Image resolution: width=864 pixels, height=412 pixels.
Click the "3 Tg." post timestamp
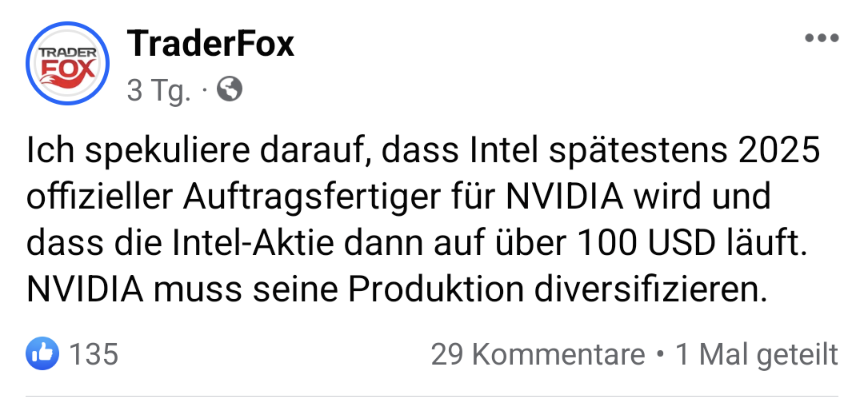pyautogui.click(x=158, y=91)
